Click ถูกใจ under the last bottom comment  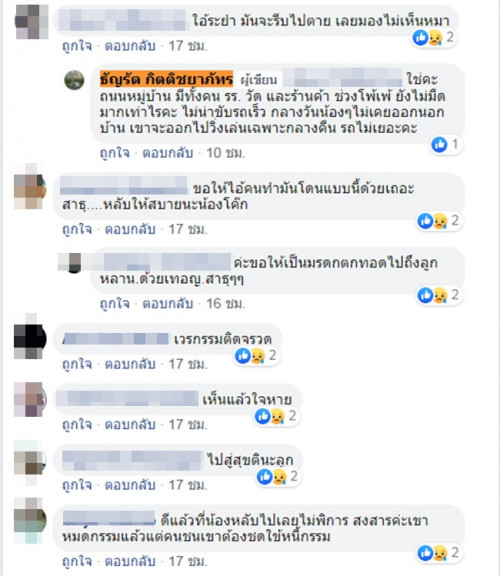pos(77,562)
